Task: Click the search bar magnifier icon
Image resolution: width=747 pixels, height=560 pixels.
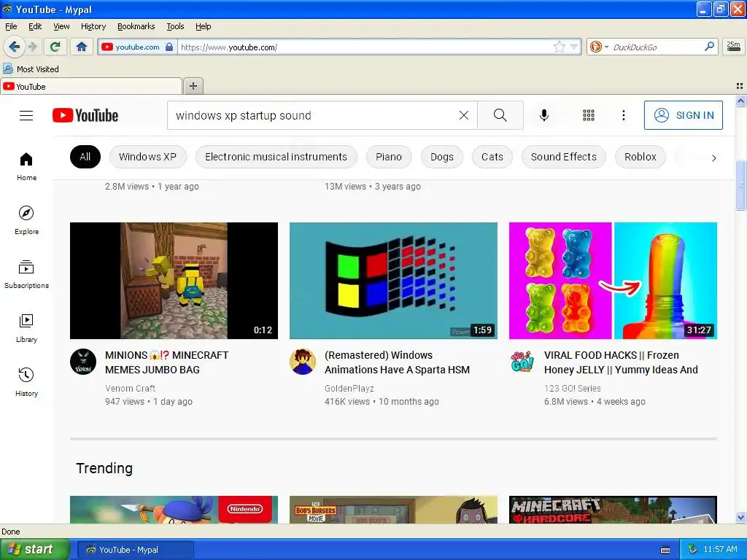Action: [709, 46]
